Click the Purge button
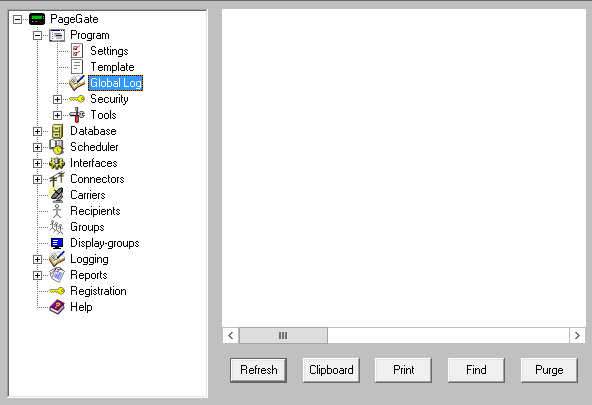 tap(549, 370)
